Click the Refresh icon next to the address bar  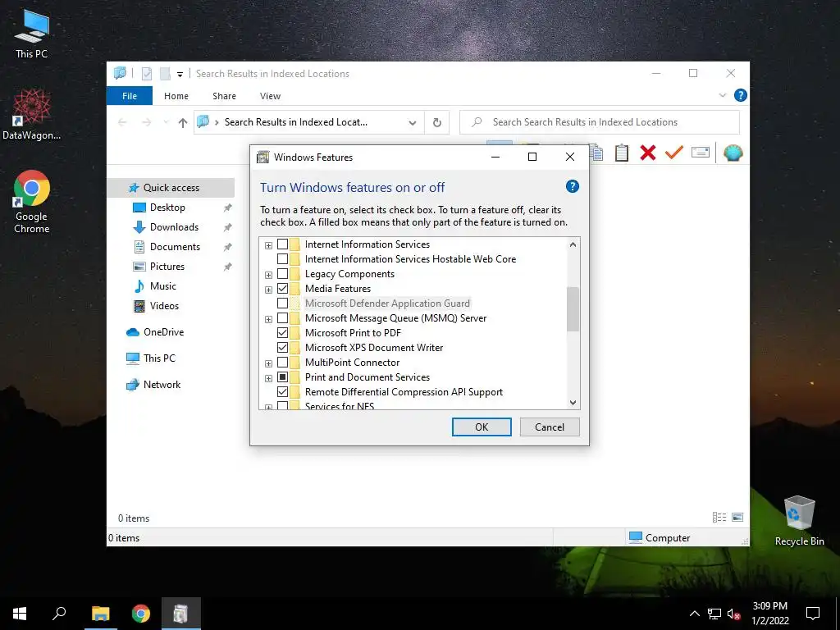pos(437,123)
